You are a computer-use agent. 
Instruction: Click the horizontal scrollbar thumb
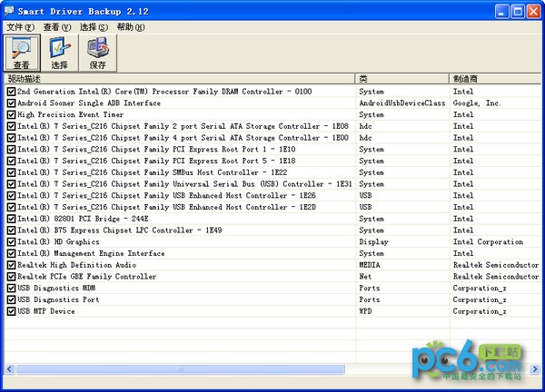tap(181, 369)
